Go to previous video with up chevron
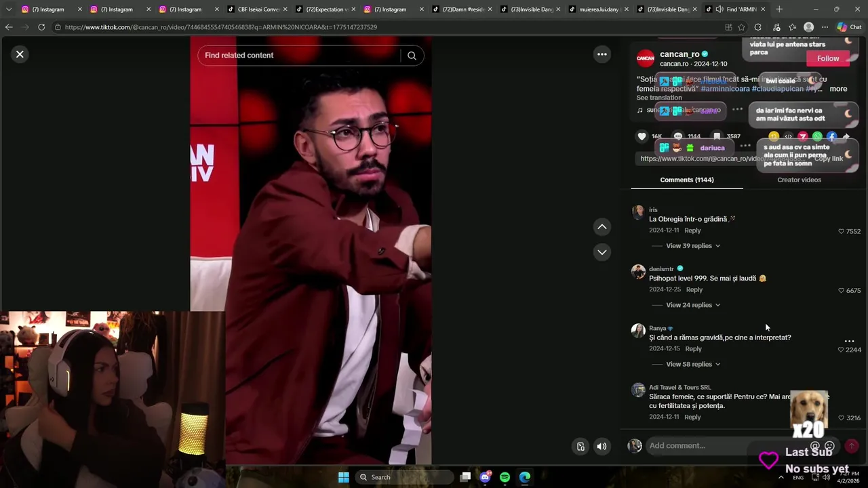Screen dimensions: 868x488 pyautogui.click(x=601, y=227)
